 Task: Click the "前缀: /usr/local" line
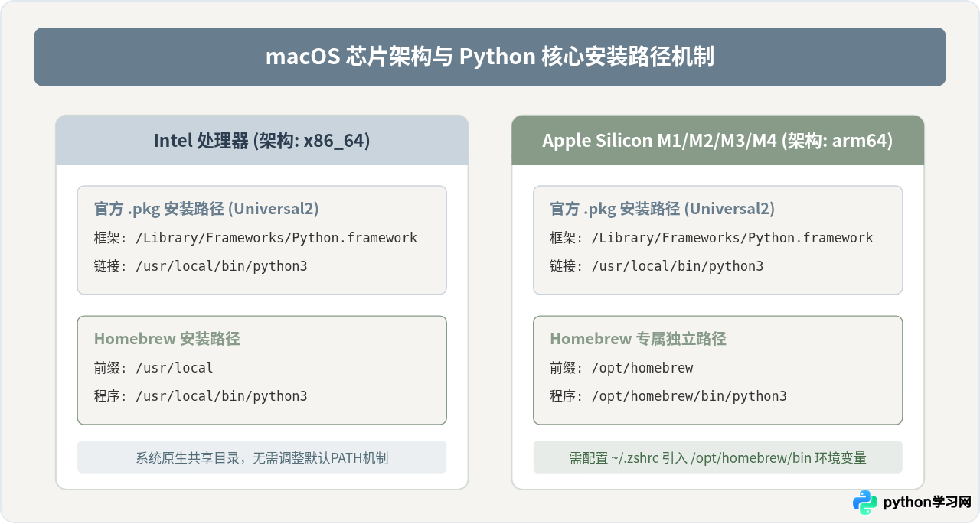pyautogui.click(x=153, y=368)
